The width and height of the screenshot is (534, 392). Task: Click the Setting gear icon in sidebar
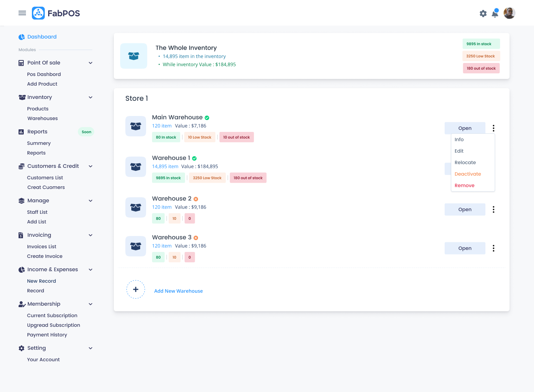coord(22,348)
